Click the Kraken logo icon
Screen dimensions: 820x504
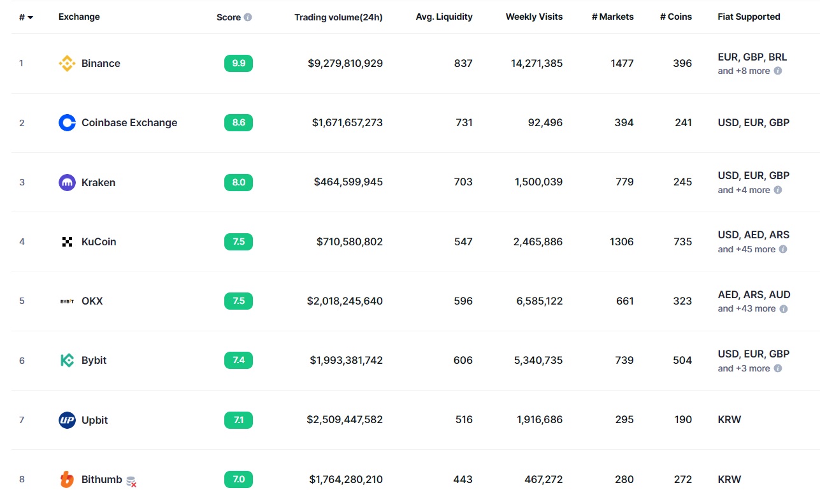coord(67,182)
